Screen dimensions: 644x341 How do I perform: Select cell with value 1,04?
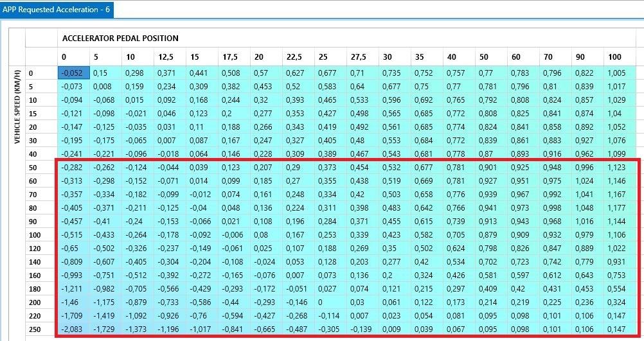coord(620,113)
